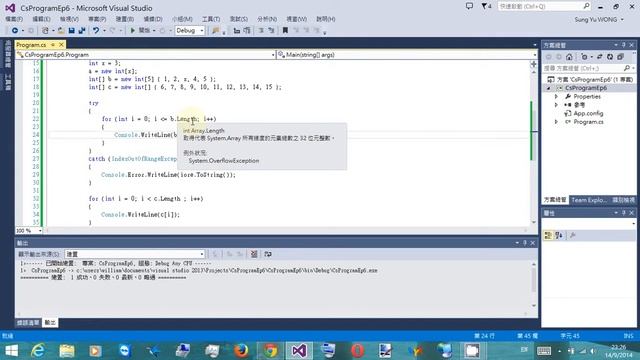
Task: Click Categorized icon in Properties panel
Action: pyautogui.click(x=548, y=235)
